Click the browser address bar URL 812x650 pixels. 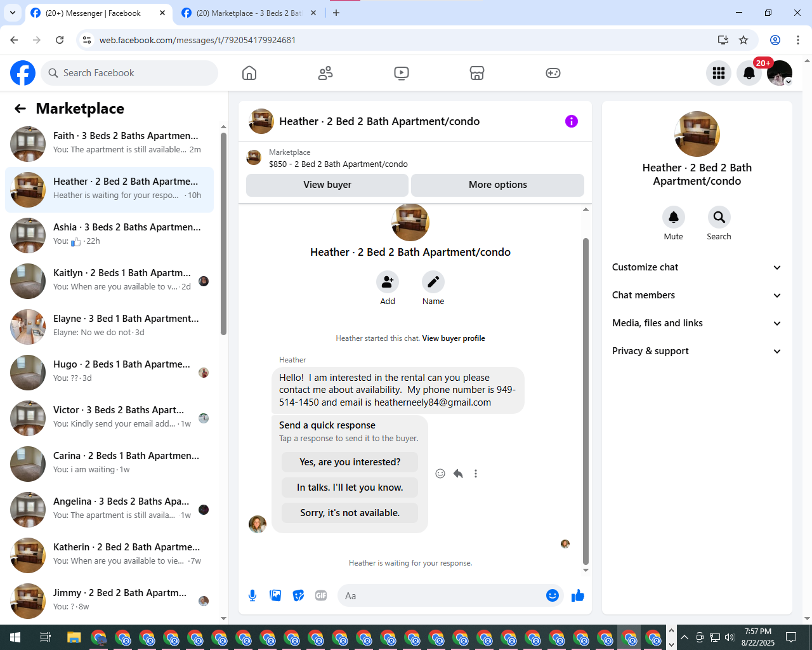(x=197, y=40)
